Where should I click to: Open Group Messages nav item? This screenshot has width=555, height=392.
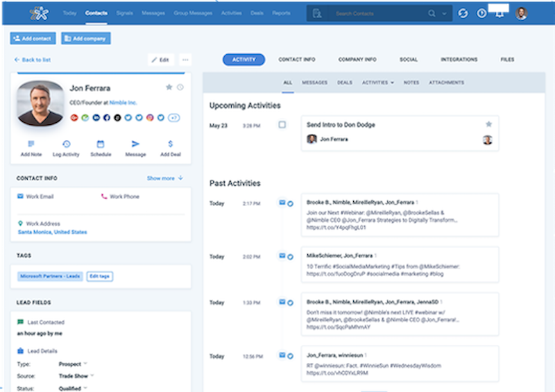pyautogui.click(x=193, y=13)
